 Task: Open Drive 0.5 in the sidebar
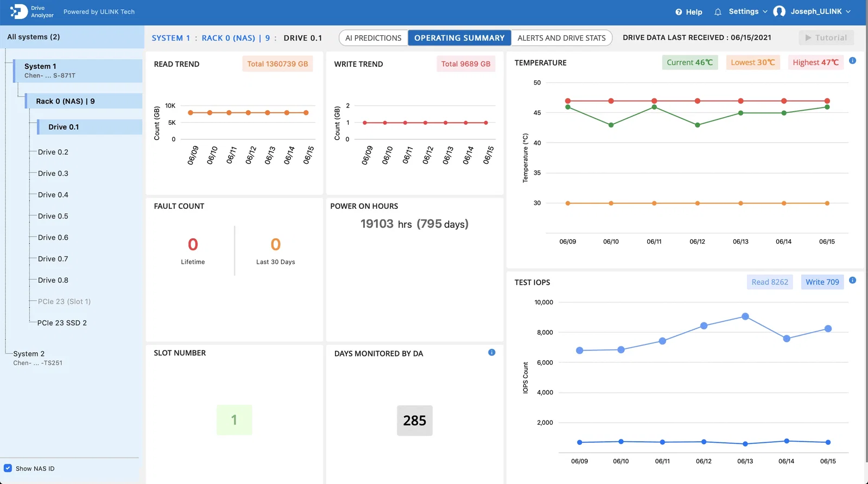click(53, 216)
